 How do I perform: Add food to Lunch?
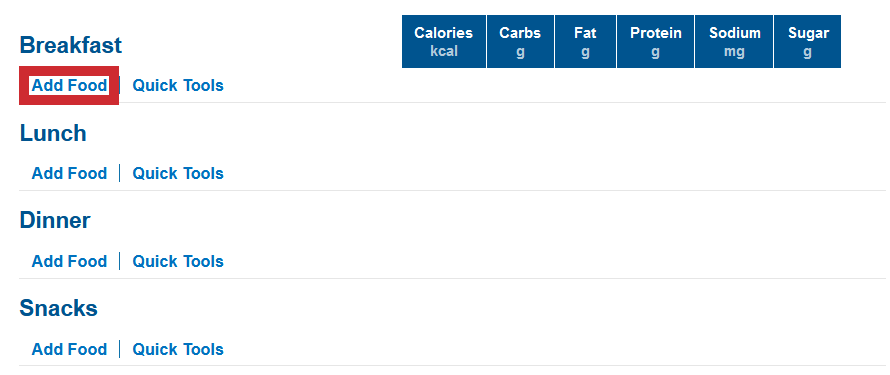[x=69, y=173]
